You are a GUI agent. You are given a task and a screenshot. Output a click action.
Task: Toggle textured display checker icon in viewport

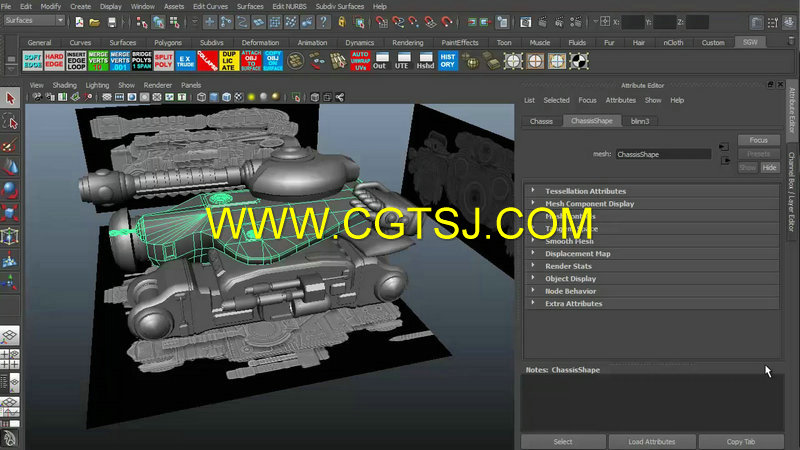click(239, 97)
